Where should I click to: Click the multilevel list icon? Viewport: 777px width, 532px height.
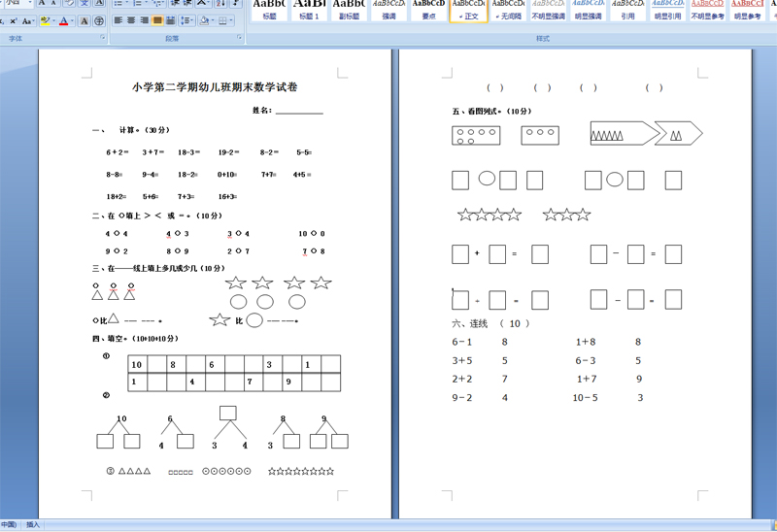pyautogui.click(x=158, y=4)
